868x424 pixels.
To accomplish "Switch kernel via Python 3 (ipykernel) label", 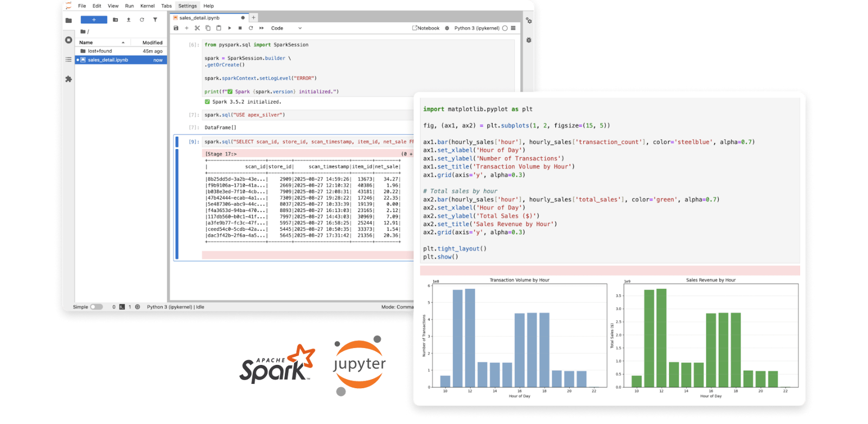I will point(477,28).
